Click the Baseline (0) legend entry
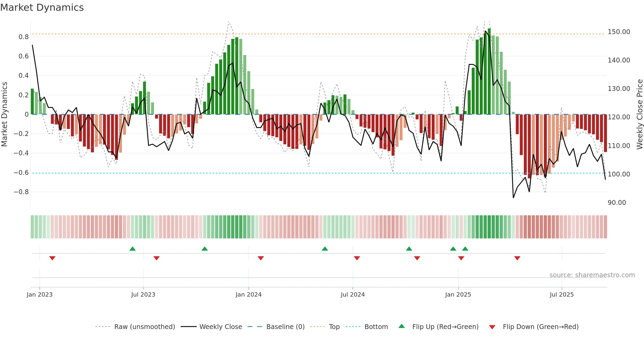This screenshot has height=362, width=644. [x=276, y=327]
